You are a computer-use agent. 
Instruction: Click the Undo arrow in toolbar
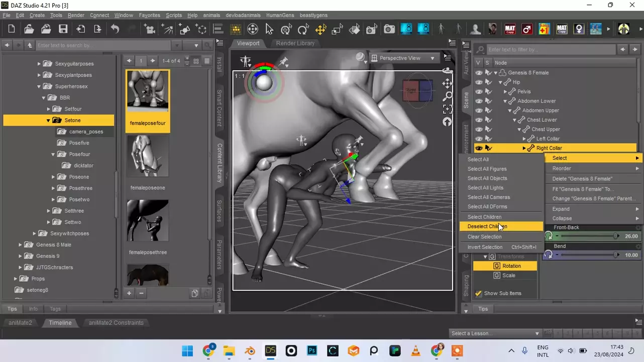tap(115, 29)
